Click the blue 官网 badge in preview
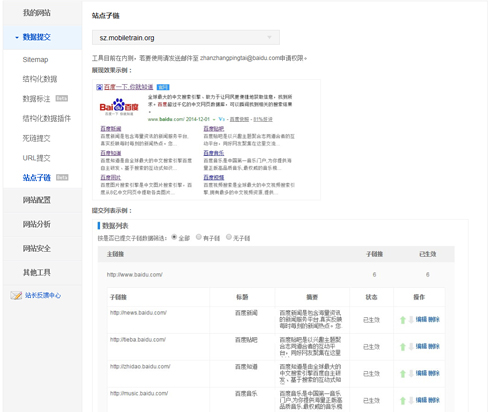This screenshot has width=490, height=412. pyautogui.click(x=163, y=87)
